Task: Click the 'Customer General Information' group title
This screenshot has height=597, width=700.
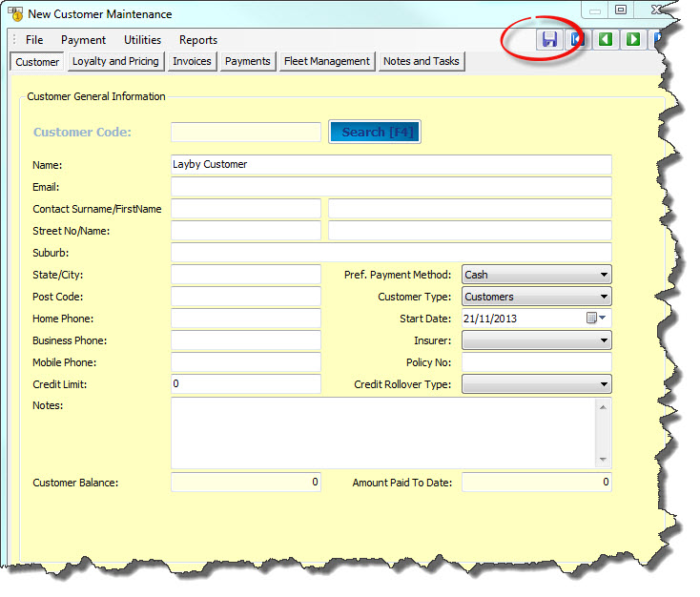Action: click(96, 96)
